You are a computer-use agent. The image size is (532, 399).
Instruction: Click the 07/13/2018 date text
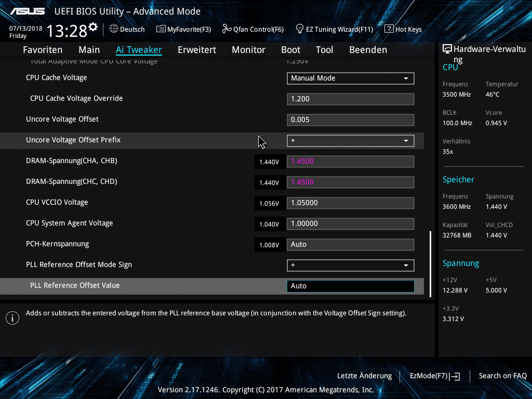click(x=26, y=29)
